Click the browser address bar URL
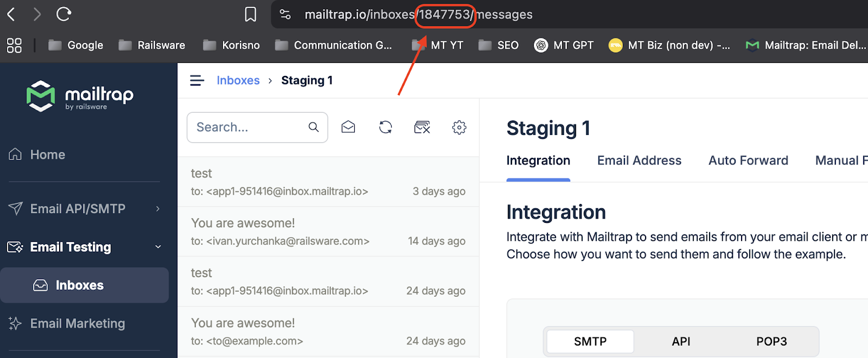 pyautogui.click(x=418, y=15)
